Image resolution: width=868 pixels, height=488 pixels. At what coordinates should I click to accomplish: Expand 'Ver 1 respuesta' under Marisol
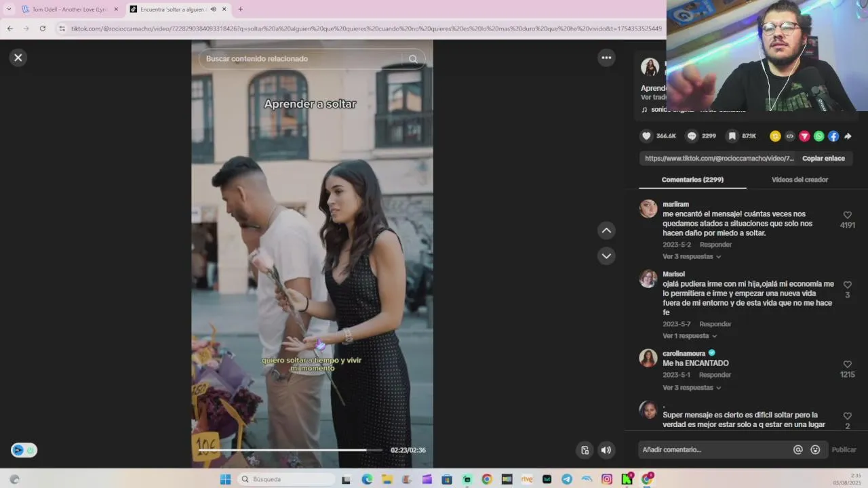pyautogui.click(x=690, y=336)
